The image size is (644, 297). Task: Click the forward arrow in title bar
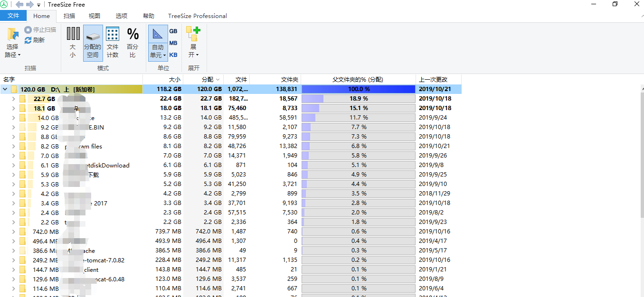coord(29,4)
